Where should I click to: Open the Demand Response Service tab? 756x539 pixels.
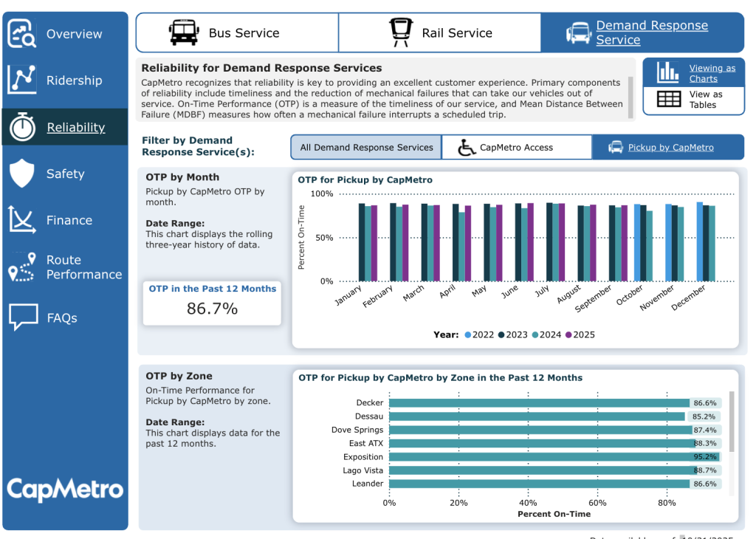tap(652, 32)
